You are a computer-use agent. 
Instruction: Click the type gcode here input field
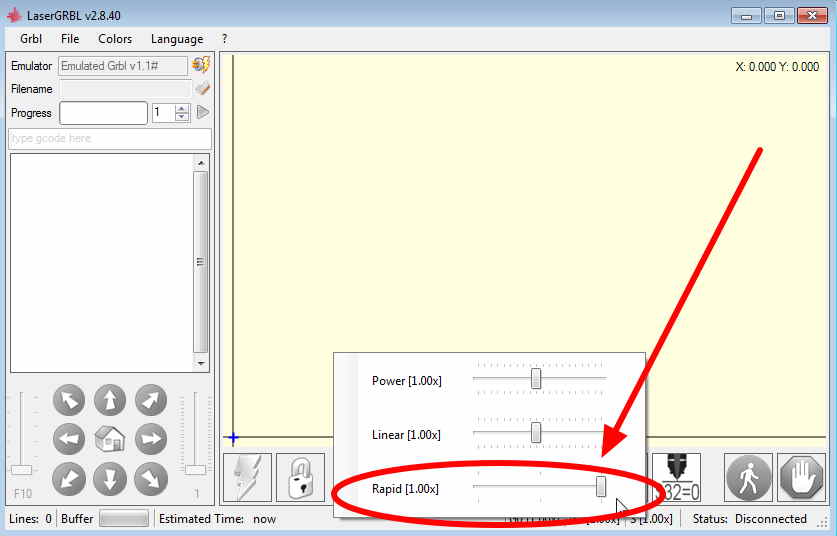[110, 138]
